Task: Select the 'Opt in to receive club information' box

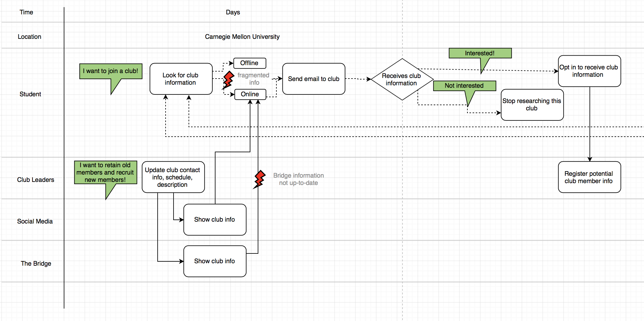Action: 589,71
